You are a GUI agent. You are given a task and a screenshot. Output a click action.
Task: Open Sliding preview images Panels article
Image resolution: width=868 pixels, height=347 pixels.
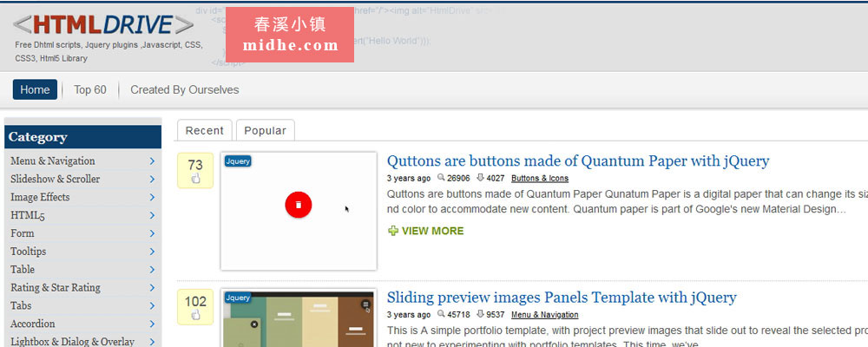[x=562, y=298]
